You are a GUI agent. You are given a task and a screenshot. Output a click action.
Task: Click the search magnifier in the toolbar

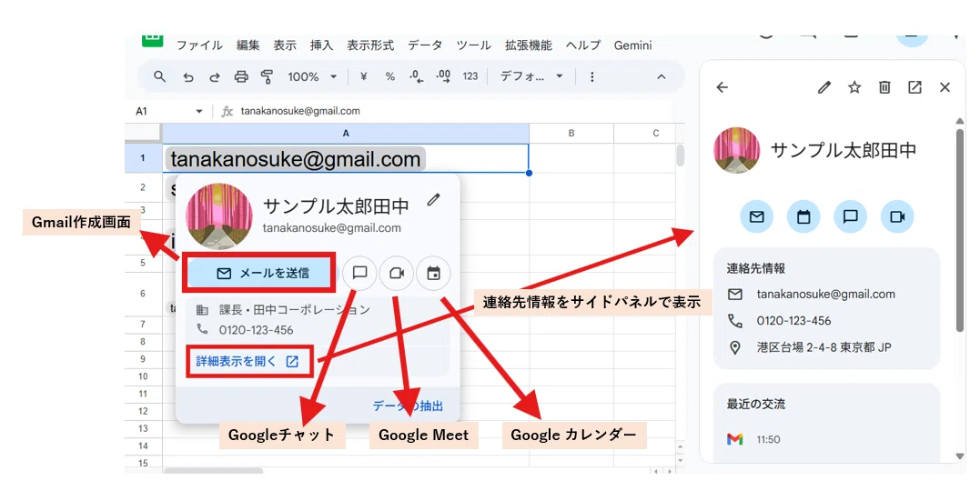(x=159, y=76)
